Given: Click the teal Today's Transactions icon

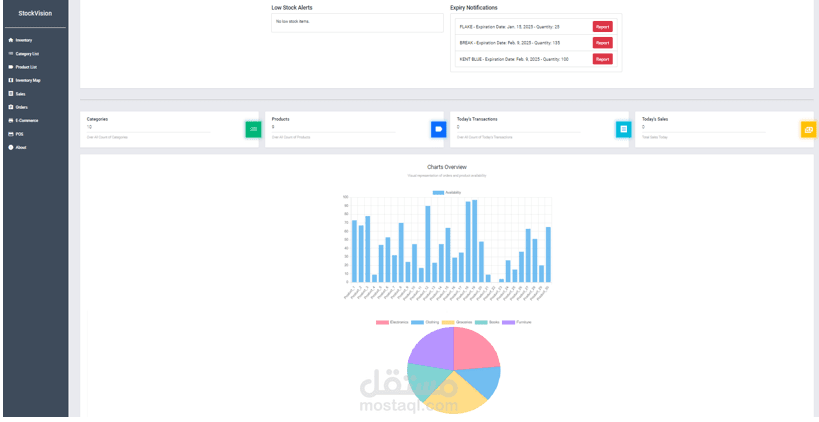Looking at the screenshot, I should pos(623,129).
